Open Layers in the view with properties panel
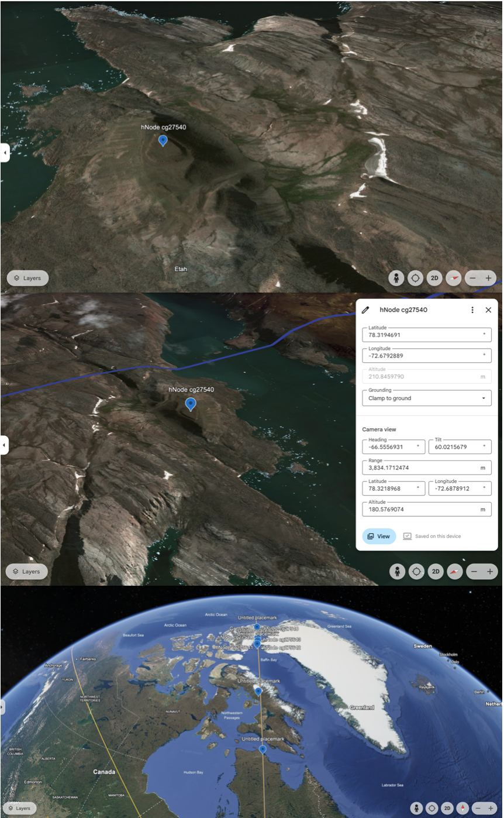The image size is (504, 818). tap(27, 572)
